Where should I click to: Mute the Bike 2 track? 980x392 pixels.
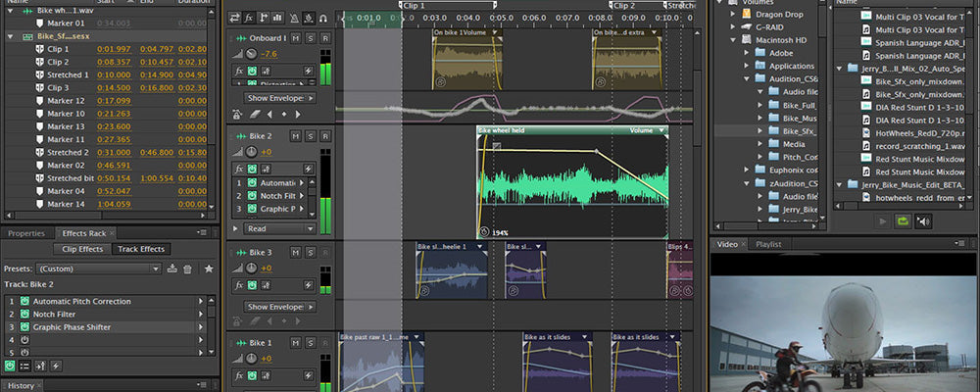295,136
